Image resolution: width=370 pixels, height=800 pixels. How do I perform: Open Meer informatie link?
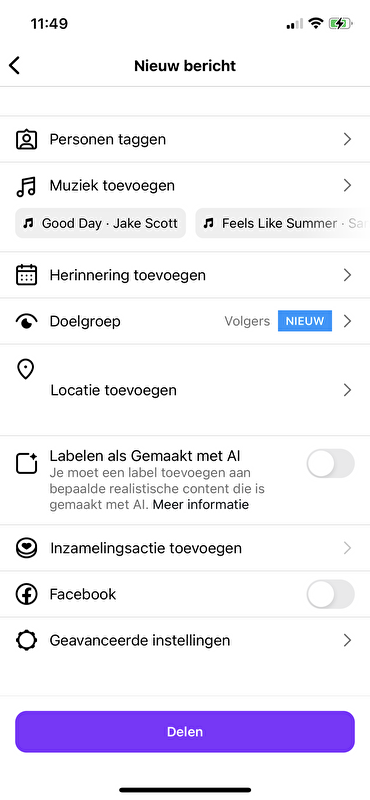point(201,505)
